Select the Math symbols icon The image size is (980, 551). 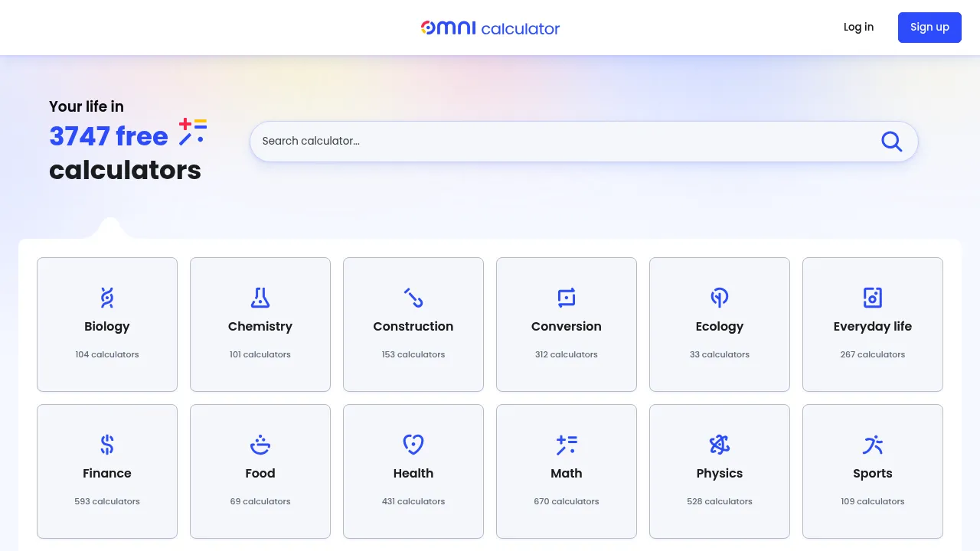567,445
